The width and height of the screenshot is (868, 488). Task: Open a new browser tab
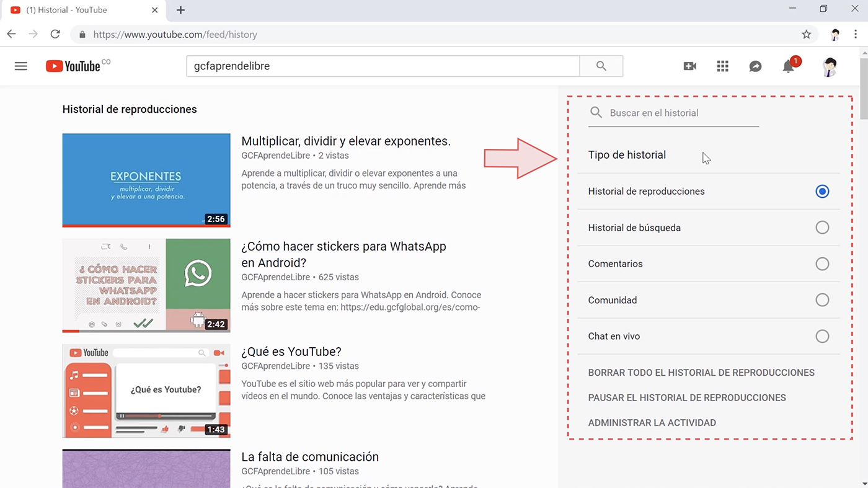[180, 10]
